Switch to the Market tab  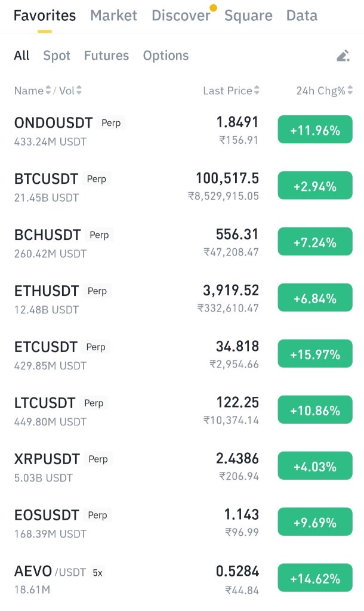[113, 16]
